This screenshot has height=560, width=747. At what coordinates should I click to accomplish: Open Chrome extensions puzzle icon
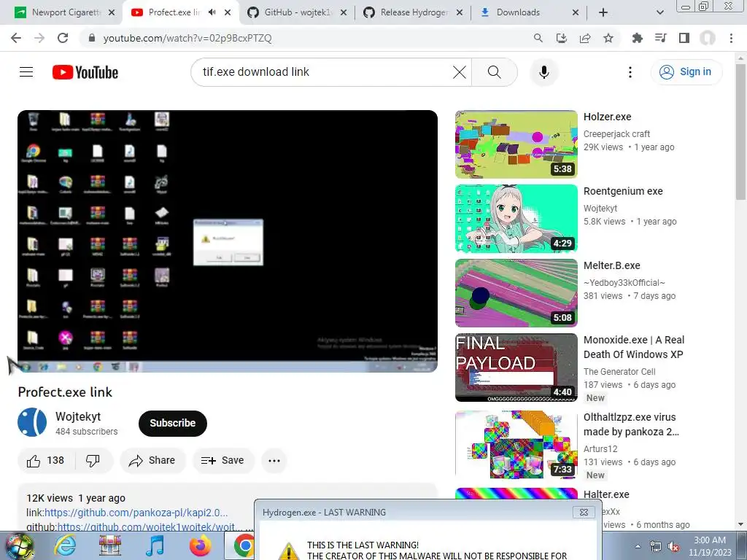tap(637, 38)
